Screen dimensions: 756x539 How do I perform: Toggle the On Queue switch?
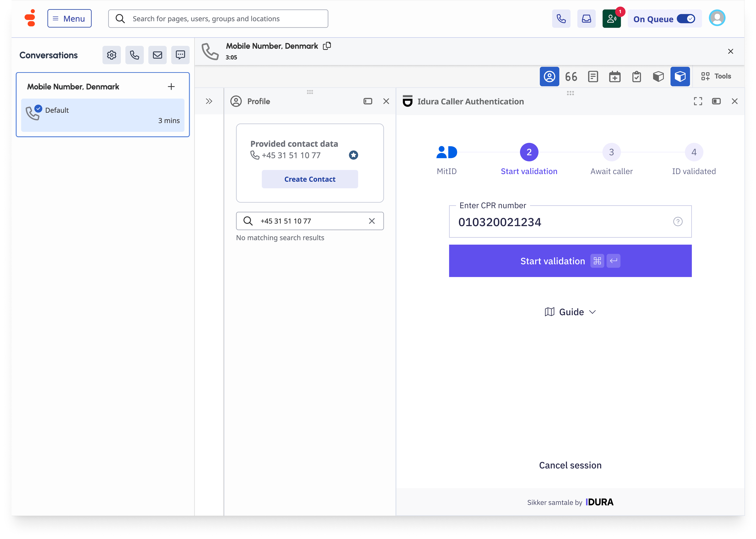click(x=686, y=19)
